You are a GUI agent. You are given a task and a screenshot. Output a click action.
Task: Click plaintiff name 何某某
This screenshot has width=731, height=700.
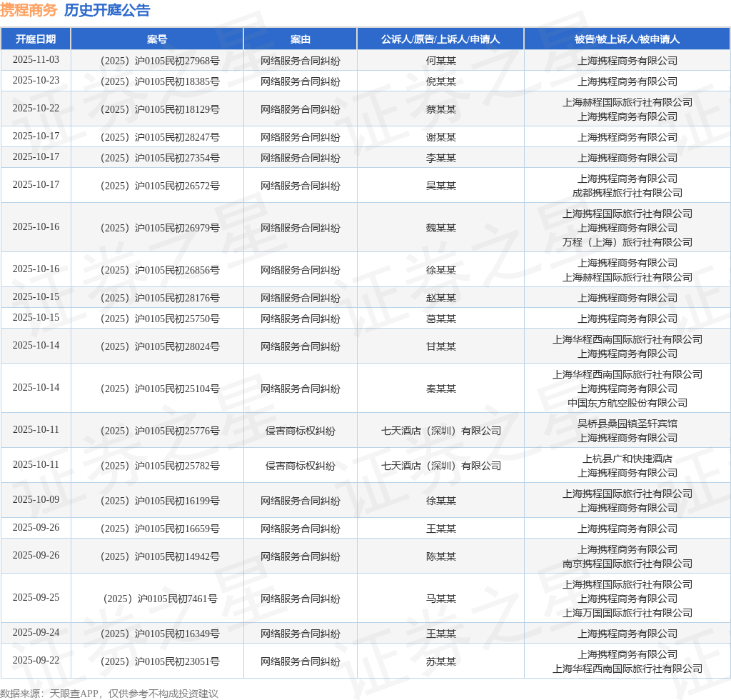(440, 61)
